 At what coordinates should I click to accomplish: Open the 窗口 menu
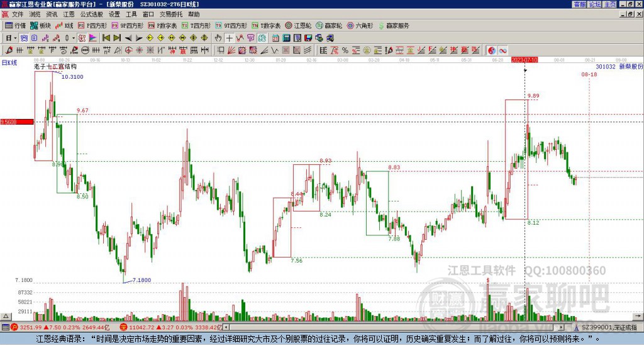click(x=148, y=14)
